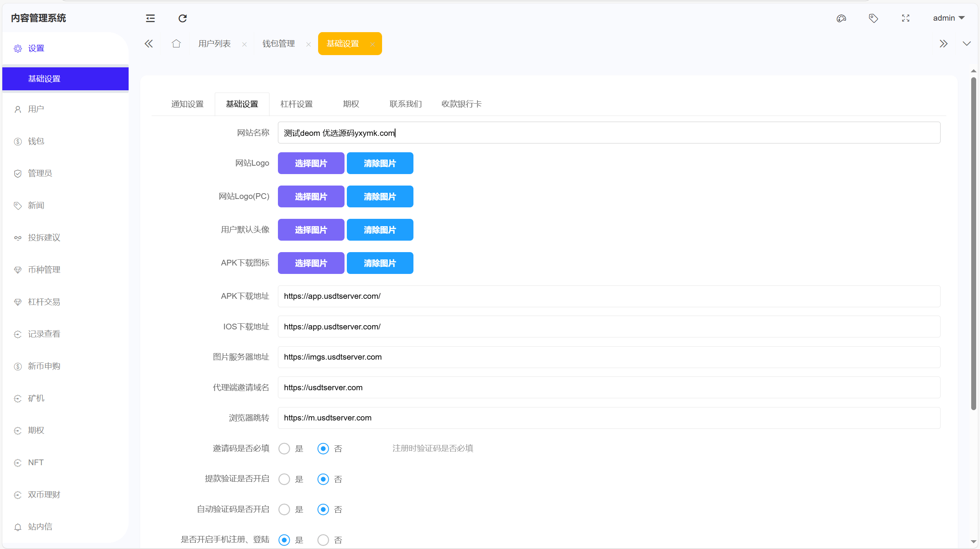Click the refresh page icon

click(183, 18)
